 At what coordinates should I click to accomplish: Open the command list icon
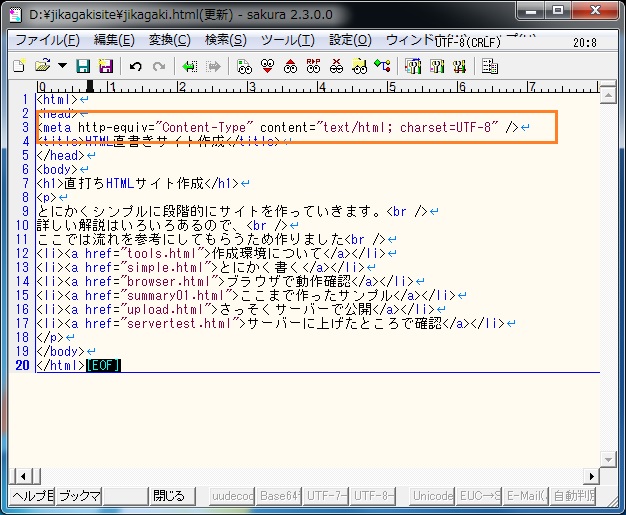[x=490, y=66]
